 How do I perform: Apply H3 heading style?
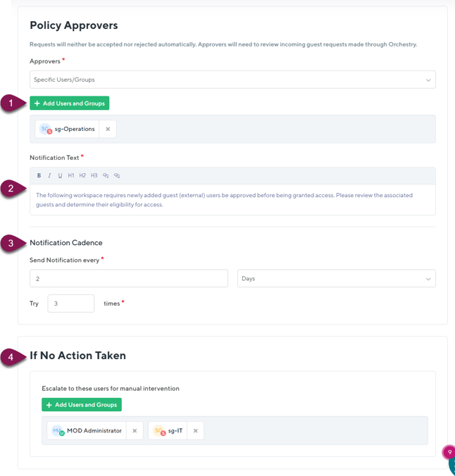click(94, 175)
